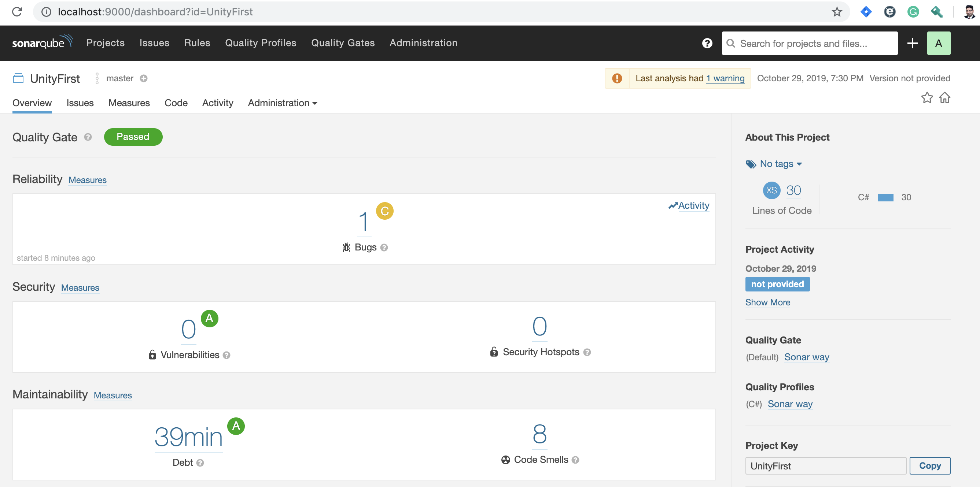The width and height of the screenshot is (980, 487).
Task: Click the Quality Gate help icon
Action: 88,137
